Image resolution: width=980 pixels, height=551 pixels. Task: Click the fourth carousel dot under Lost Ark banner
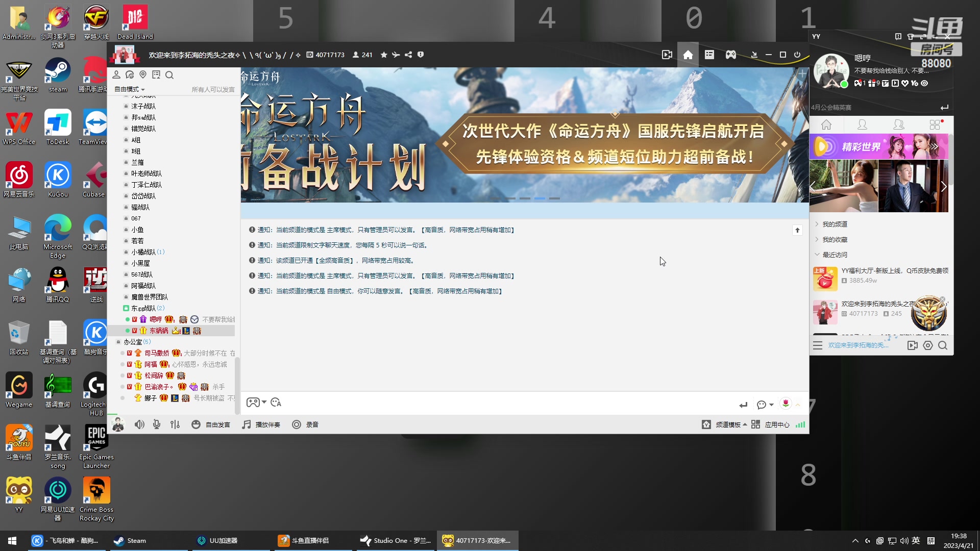tap(540, 198)
